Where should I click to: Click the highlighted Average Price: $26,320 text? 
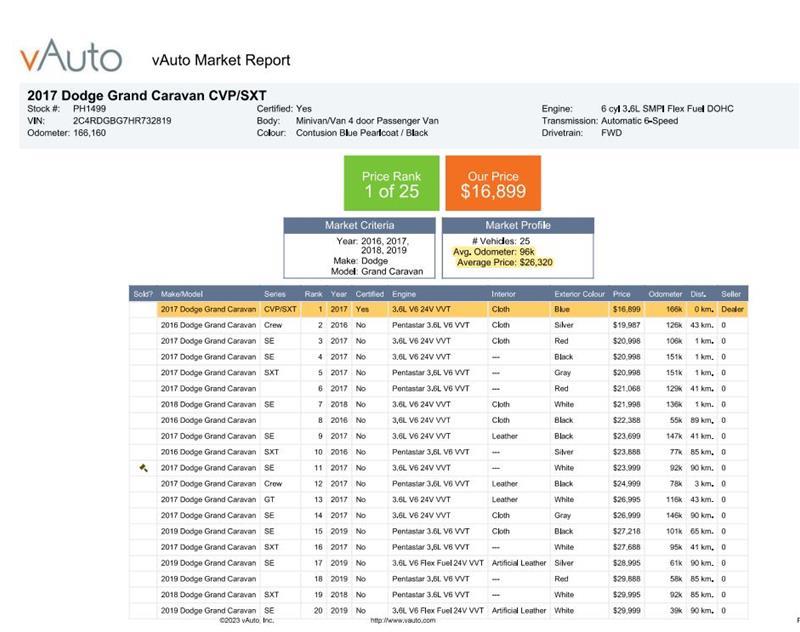(504, 262)
